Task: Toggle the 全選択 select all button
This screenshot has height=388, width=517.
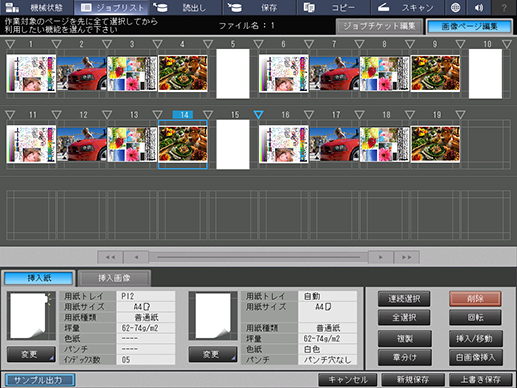Action: [x=404, y=317]
